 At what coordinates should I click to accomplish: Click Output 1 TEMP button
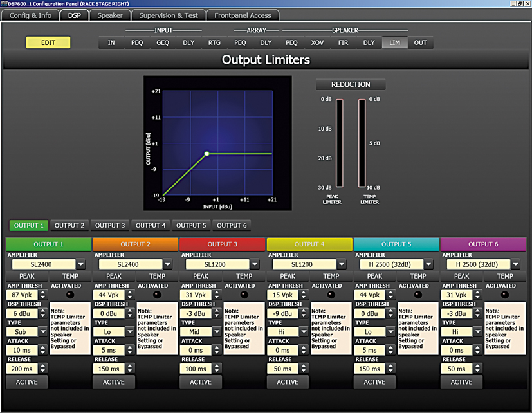click(70, 276)
